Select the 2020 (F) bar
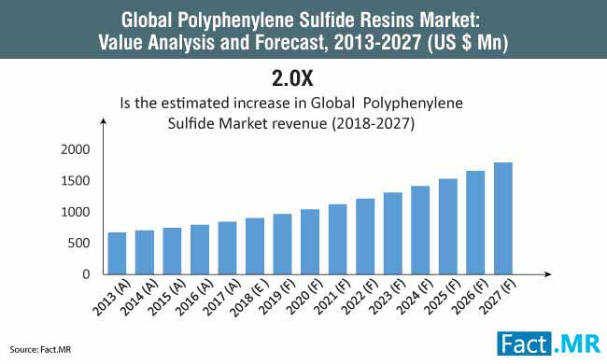607x364 pixels. [x=310, y=242]
